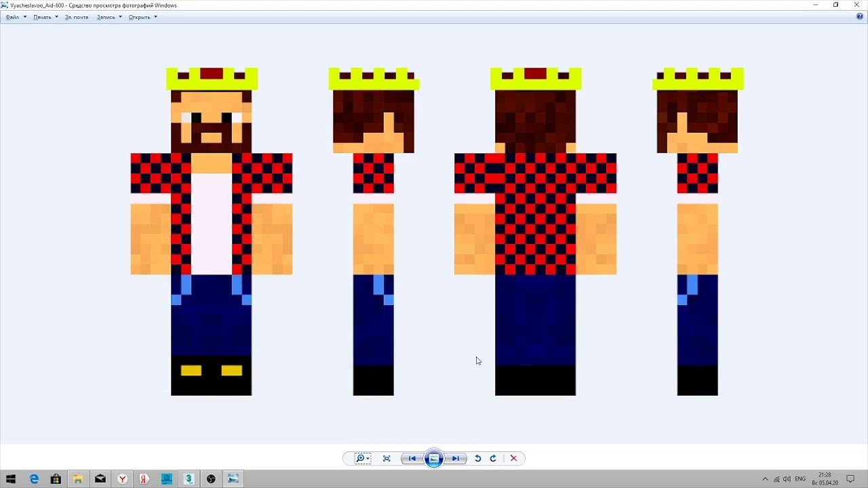This screenshot has height=488, width=868.
Task: Click the front view of the skin
Action: click(212, 230)
